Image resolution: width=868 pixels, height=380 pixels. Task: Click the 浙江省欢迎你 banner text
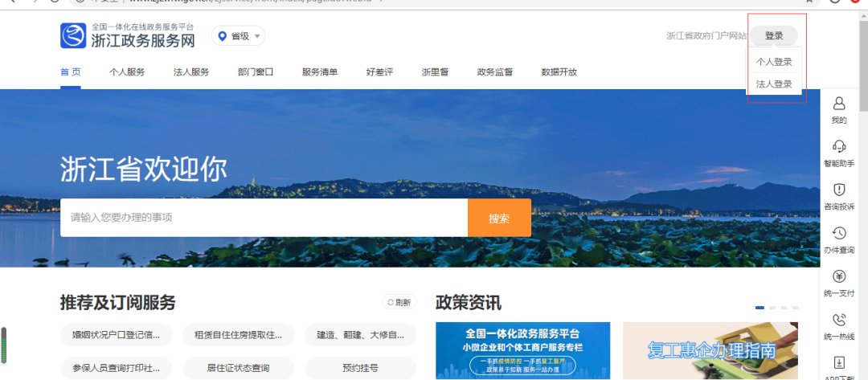coord(143,170)
